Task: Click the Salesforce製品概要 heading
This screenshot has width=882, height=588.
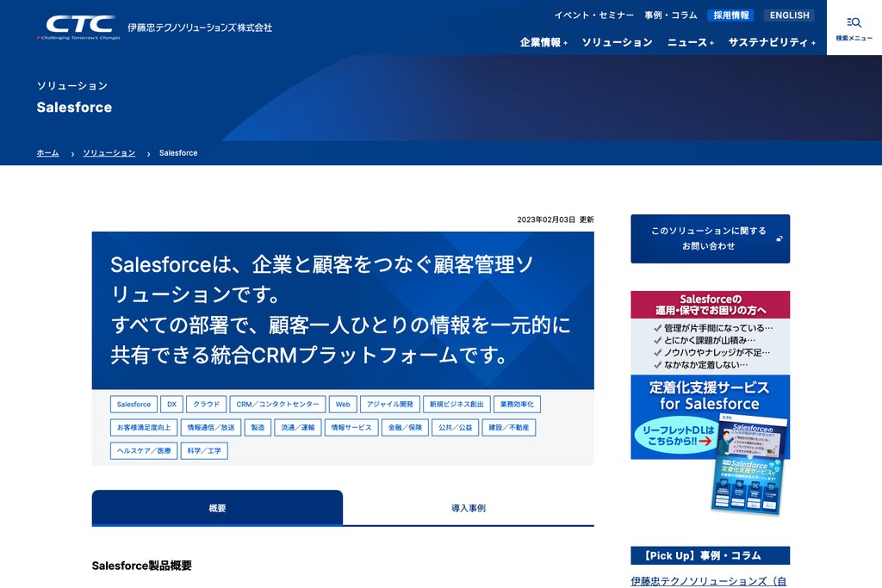Action: 142,566
